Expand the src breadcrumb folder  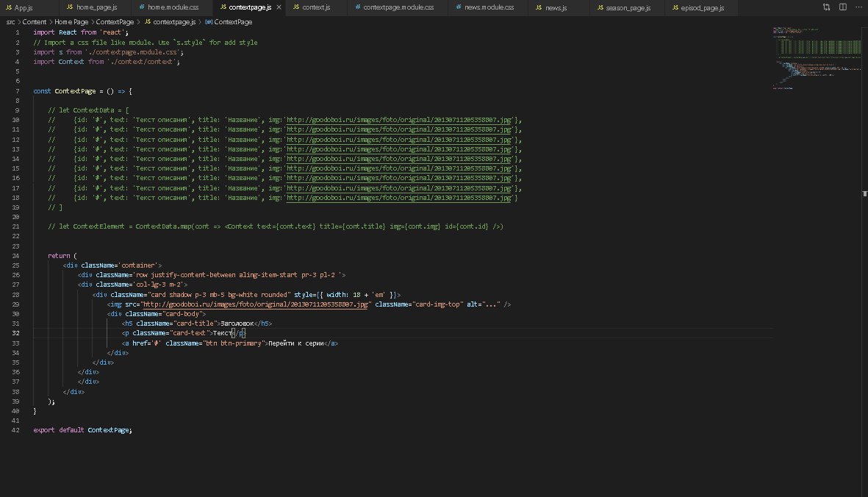coord(10,22)
